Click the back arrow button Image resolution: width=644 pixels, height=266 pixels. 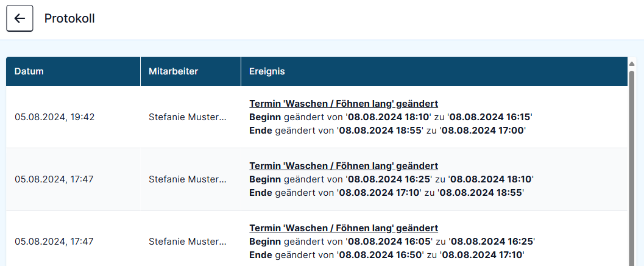19,18
